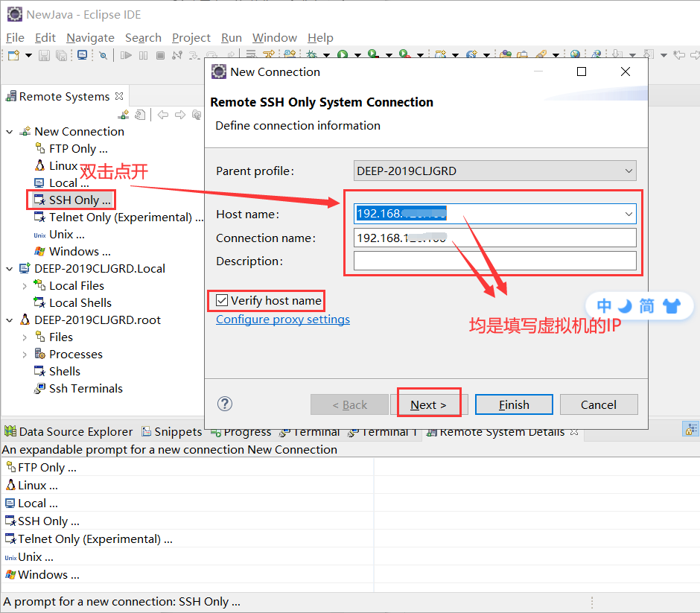Screen dimensions: 700x613
Task: Collapse the DEEP-2019CLJGRD.root node
Action: pyautogui.click(x=10, y=320)
